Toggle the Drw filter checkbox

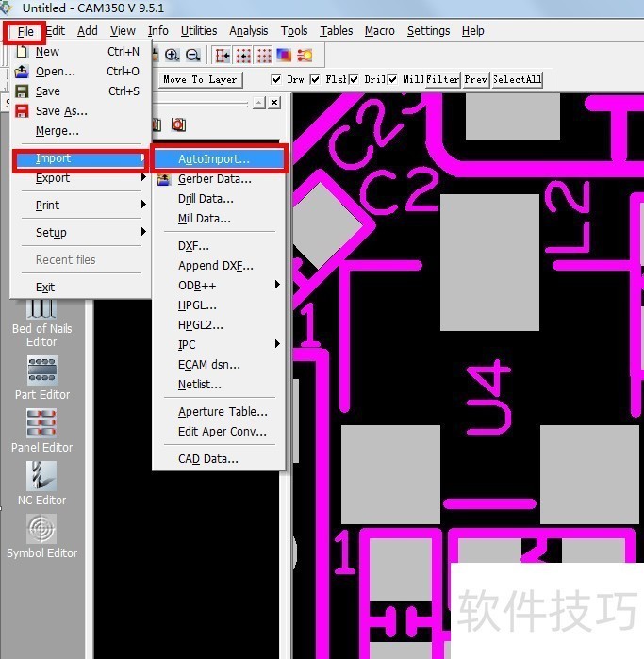coord(276,79)
